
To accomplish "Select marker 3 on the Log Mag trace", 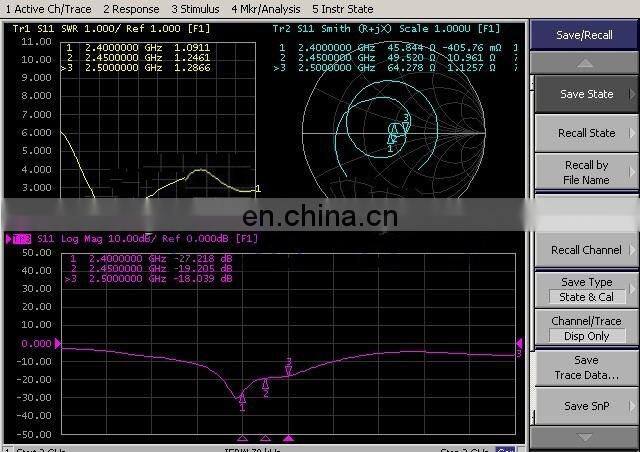I will tap(288, 367).
